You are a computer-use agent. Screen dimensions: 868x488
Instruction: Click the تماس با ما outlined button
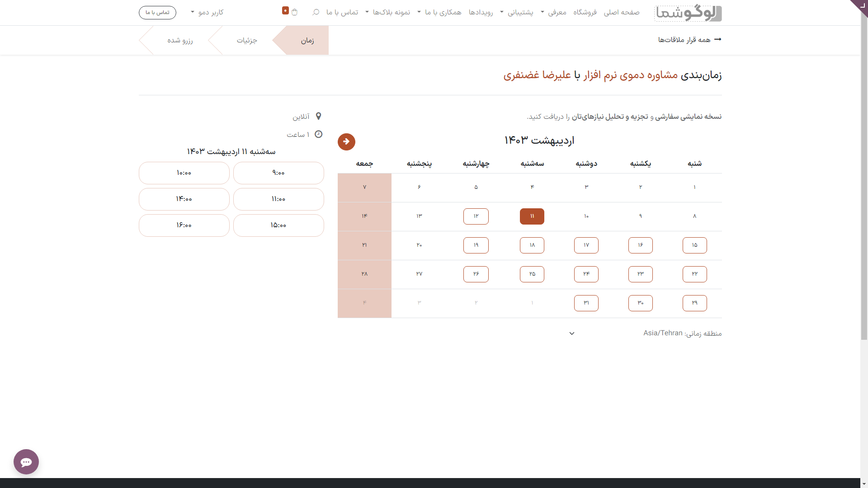tap(157, 12)
